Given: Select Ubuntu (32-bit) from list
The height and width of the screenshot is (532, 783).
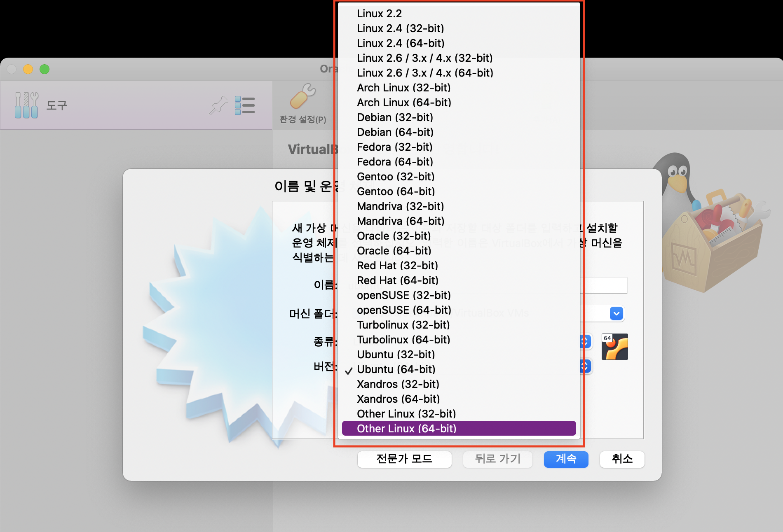Looking at the screenshot, I should coord(459,355).
